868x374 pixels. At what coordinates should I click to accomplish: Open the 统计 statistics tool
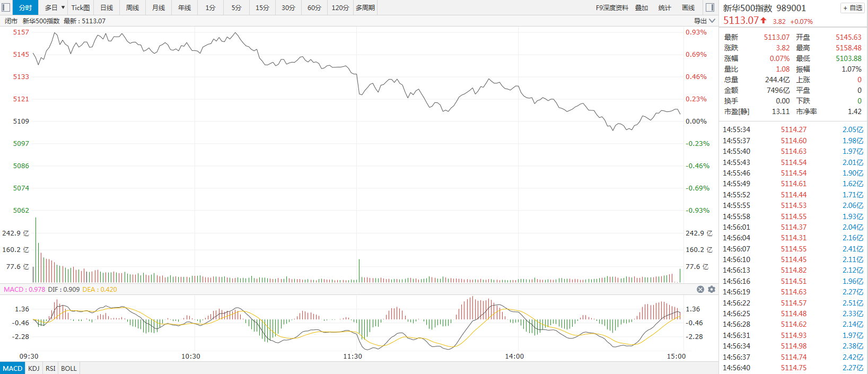[x=664, y=7]
